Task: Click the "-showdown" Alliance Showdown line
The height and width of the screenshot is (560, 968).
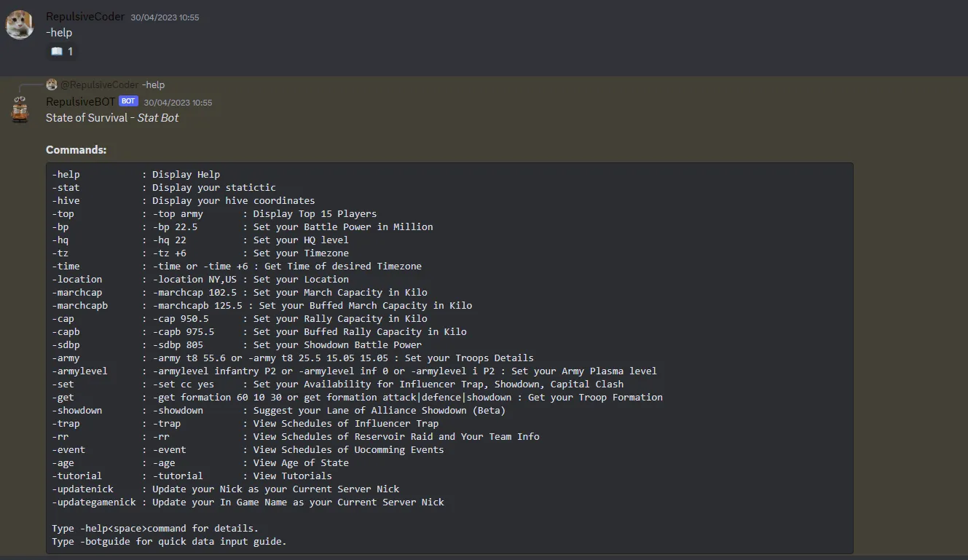Action: coord(278,411)
